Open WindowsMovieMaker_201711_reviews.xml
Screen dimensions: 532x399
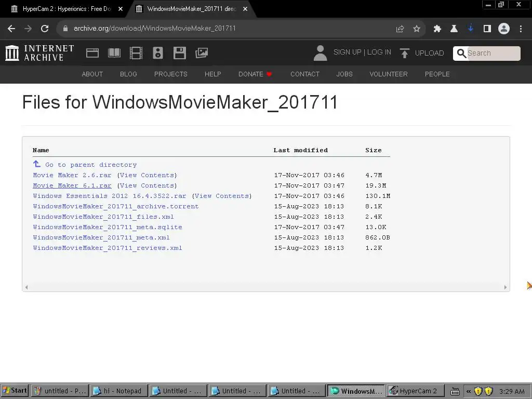(x=108, y=248)
